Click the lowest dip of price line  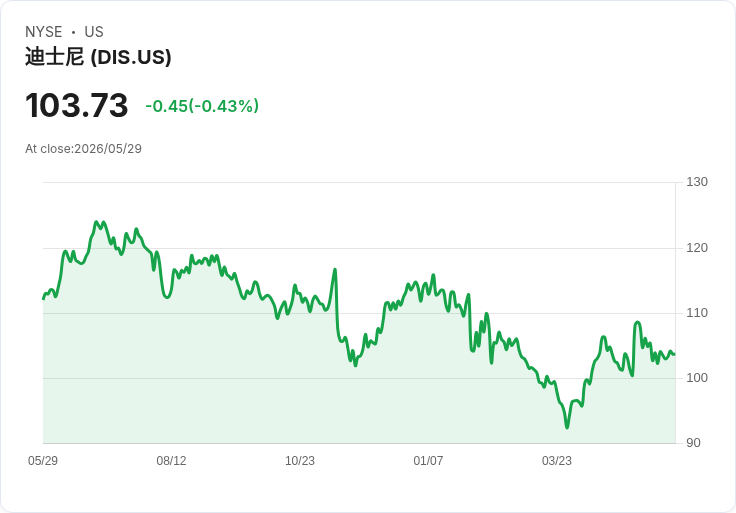[x=567, y=428]
